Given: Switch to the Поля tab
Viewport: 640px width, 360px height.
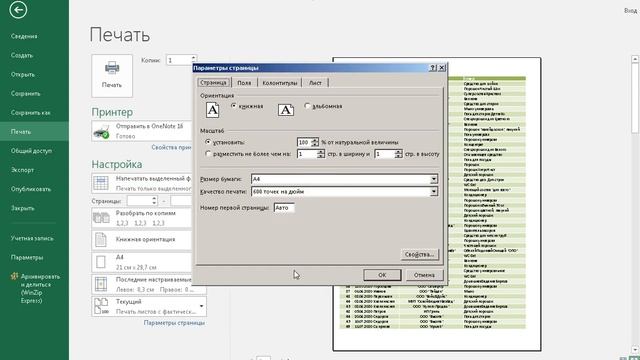Looking at the screenshot, I should [x=244, y=83].
